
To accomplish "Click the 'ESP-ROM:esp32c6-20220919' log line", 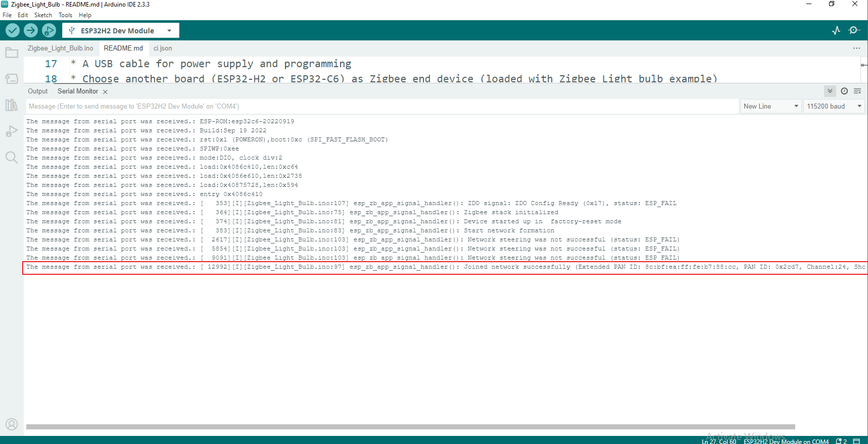I will (160, 121).
